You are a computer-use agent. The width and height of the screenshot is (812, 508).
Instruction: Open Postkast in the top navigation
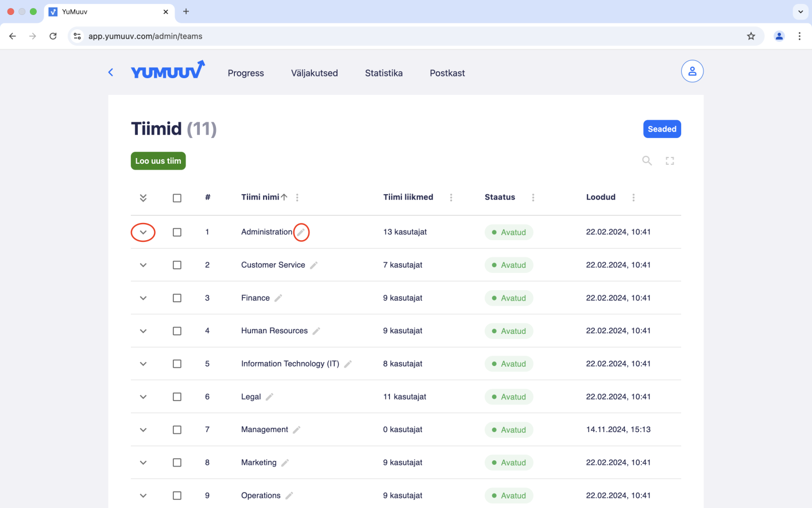point(447,73)
